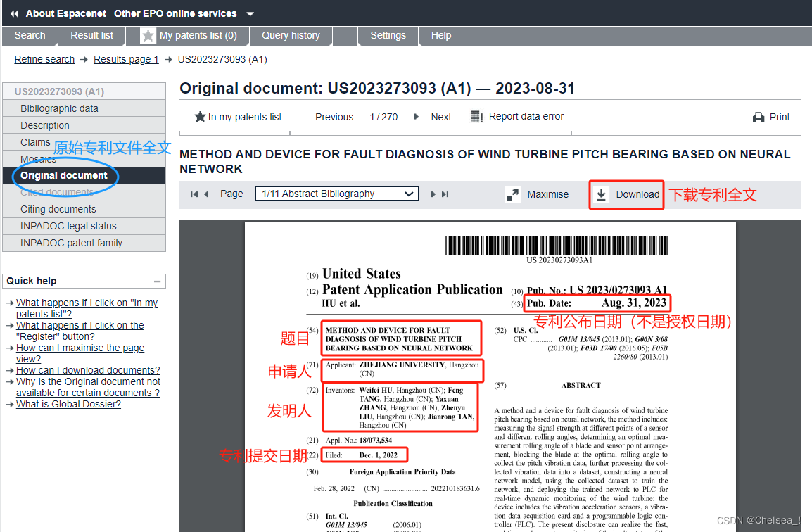Viewport: 812px width, 532px height.
Task: Go to next page arrow icon
Action: tap(433, 194)
